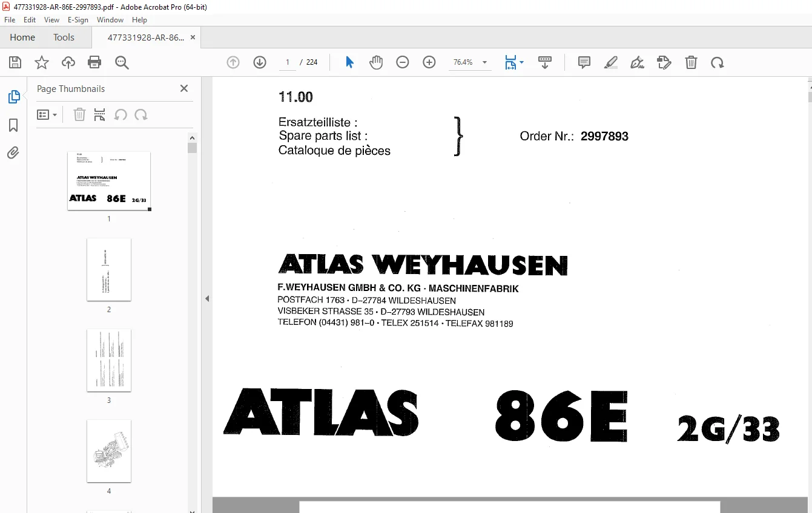Screen dimensions: 812x513
Task: Click the Cataloque de pièces text
Action: coord(334,151)
